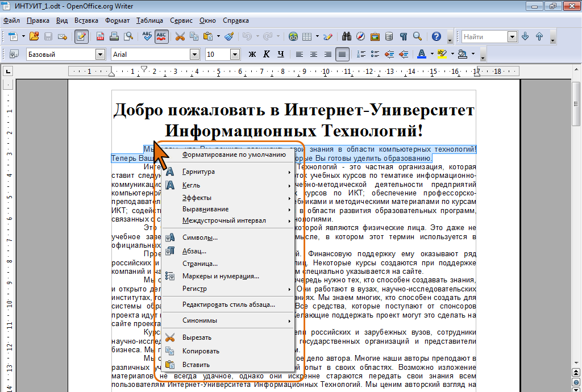Open the Сервис menu
This screenshot has width=582, height=392.
coord(181,20)
